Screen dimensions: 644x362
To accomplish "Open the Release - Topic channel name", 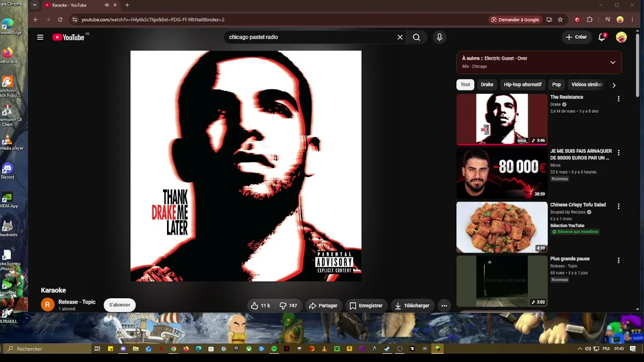I will pyautogui.click(x=77, y=302).
